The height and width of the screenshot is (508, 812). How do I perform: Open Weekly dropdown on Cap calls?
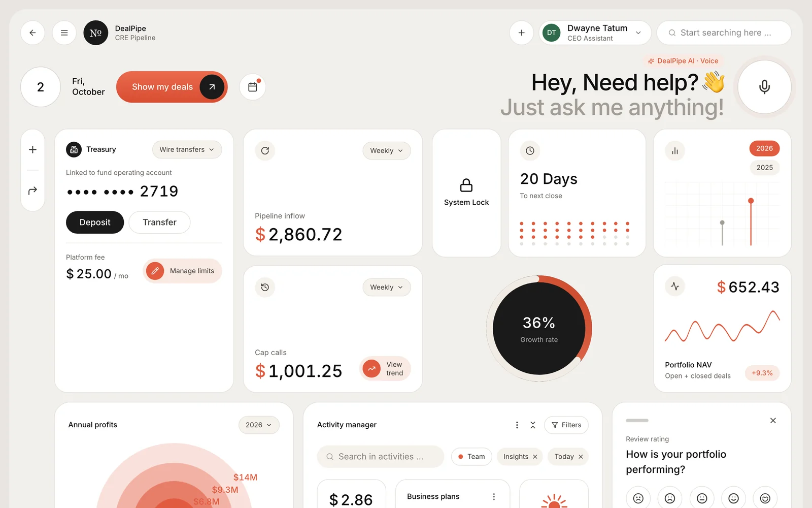386,288
